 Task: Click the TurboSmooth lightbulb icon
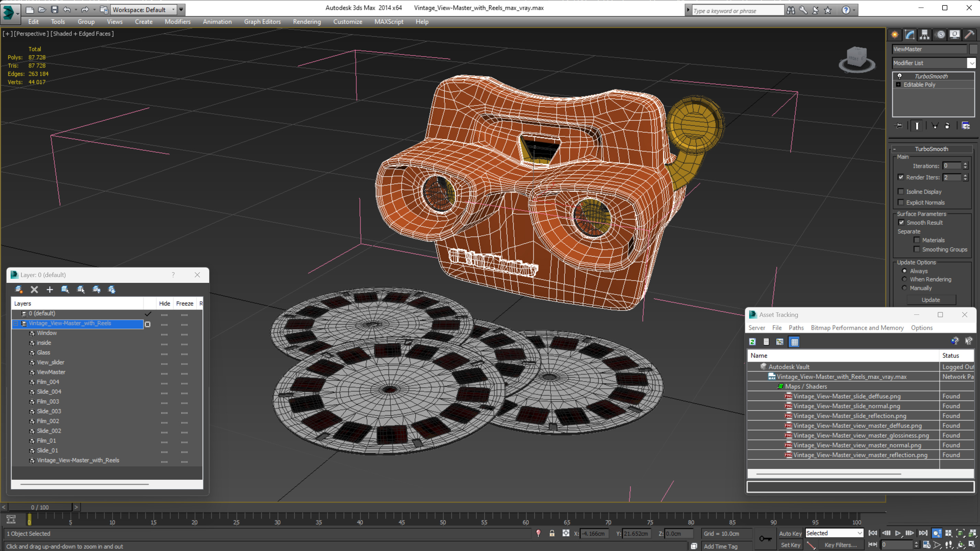point(899,76)
